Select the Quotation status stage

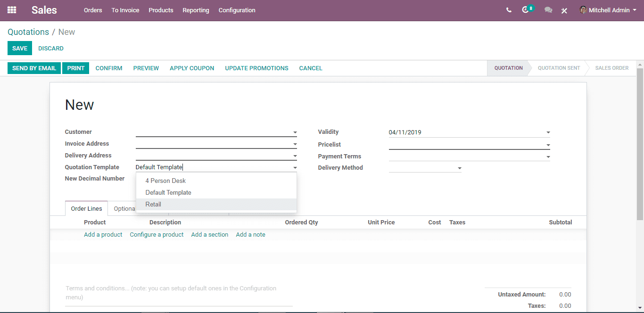508,68
